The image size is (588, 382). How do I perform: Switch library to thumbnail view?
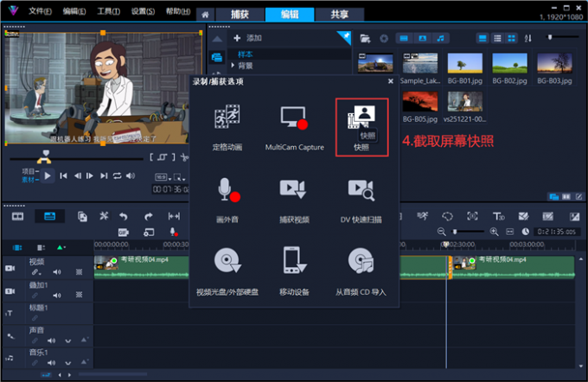[x=512, y=38]
